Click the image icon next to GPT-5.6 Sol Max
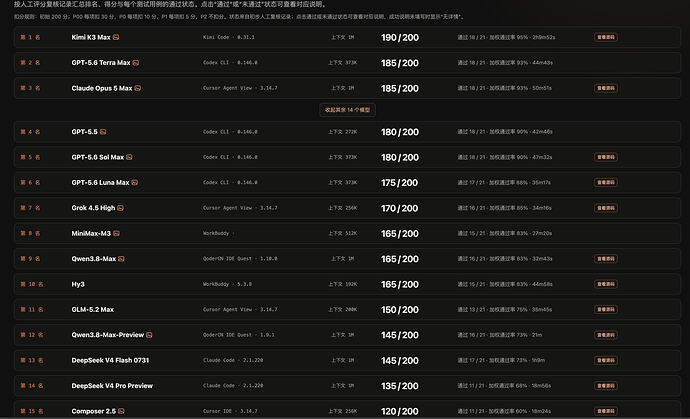Image resolution: width=690 pixels, height=419 pixels. coord(129,157)
